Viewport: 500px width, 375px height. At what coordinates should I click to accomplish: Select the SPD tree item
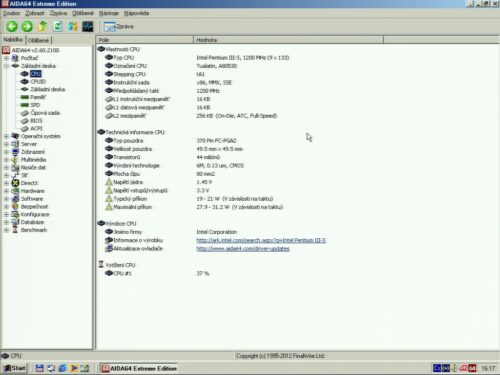coord(35,105)
